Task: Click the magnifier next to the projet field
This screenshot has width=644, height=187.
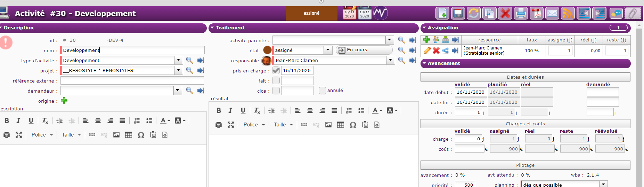Action: point(189,70)
